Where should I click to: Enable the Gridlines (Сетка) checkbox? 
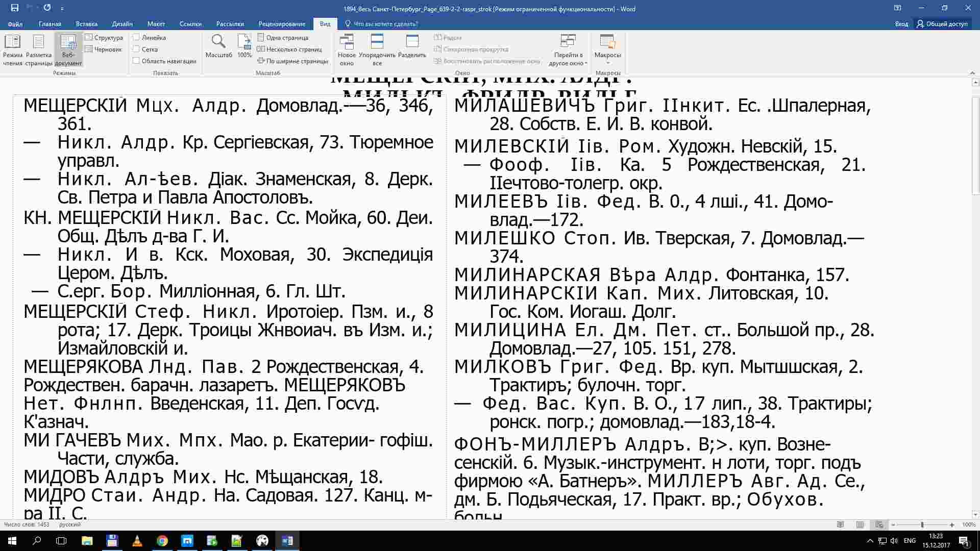coord(136,49)
